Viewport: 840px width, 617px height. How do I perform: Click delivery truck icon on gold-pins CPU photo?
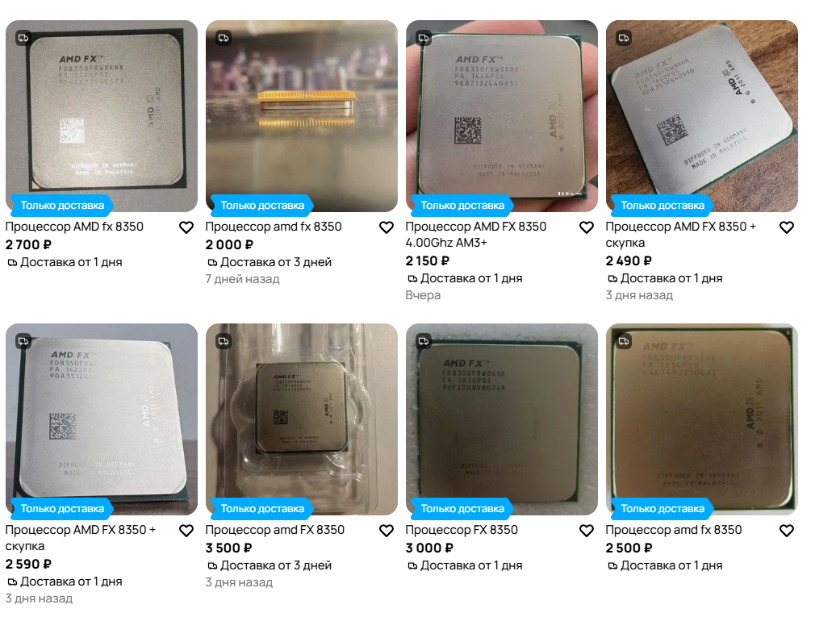pyautogui.click(x=224, y=38)
